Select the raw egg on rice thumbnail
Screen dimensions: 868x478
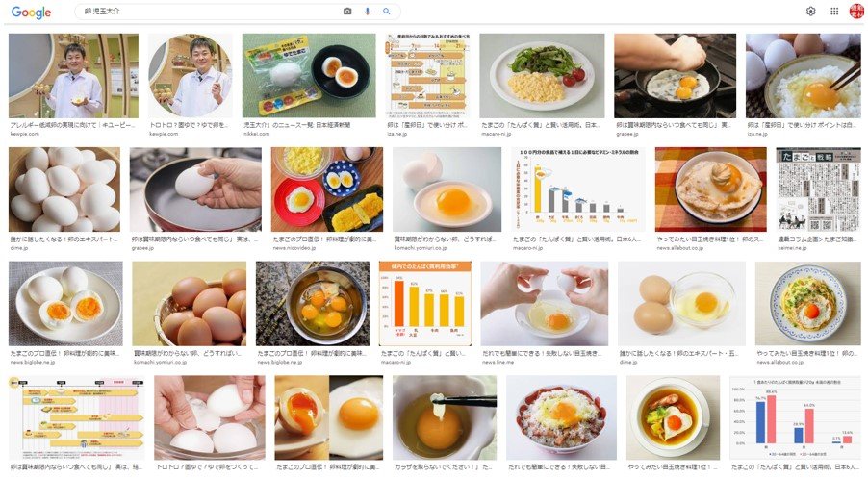804,76
